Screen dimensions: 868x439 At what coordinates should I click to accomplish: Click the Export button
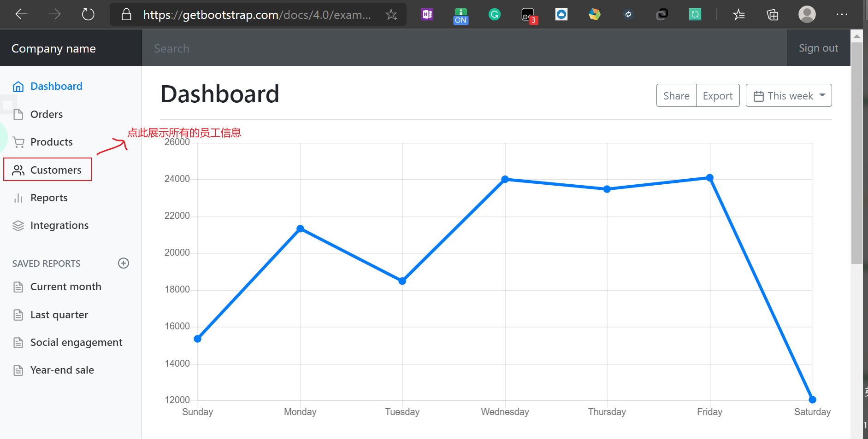718,95
